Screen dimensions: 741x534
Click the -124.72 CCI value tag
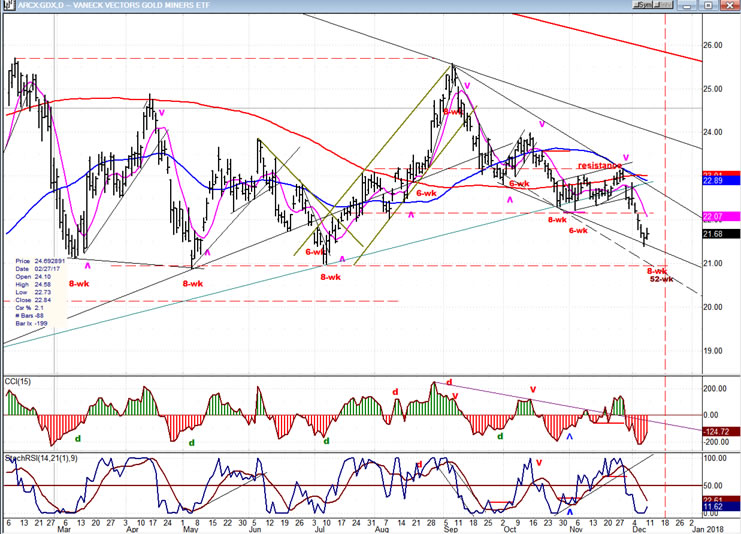721,431
